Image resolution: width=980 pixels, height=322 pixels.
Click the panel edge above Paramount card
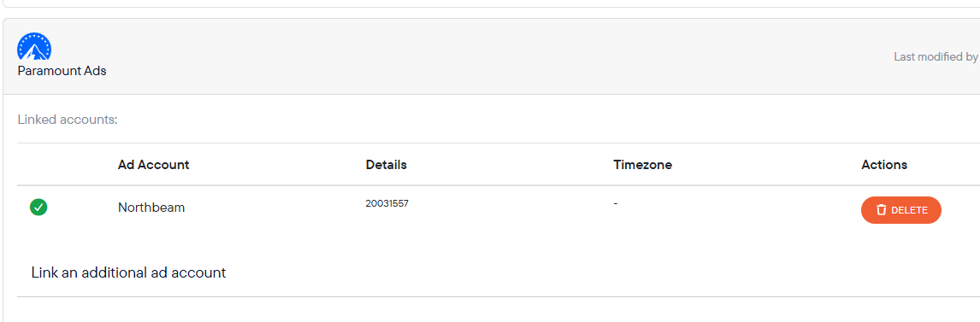(x=490, y=7)
